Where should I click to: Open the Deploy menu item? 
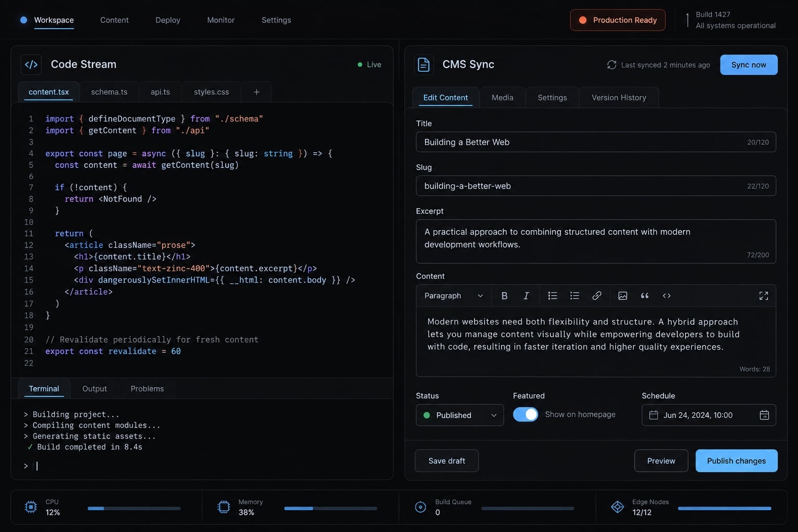click(168, 20)
